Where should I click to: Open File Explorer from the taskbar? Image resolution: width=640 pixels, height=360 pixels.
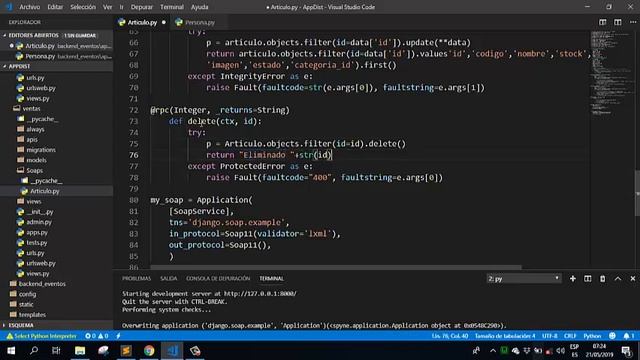click(x=80, y=351)
